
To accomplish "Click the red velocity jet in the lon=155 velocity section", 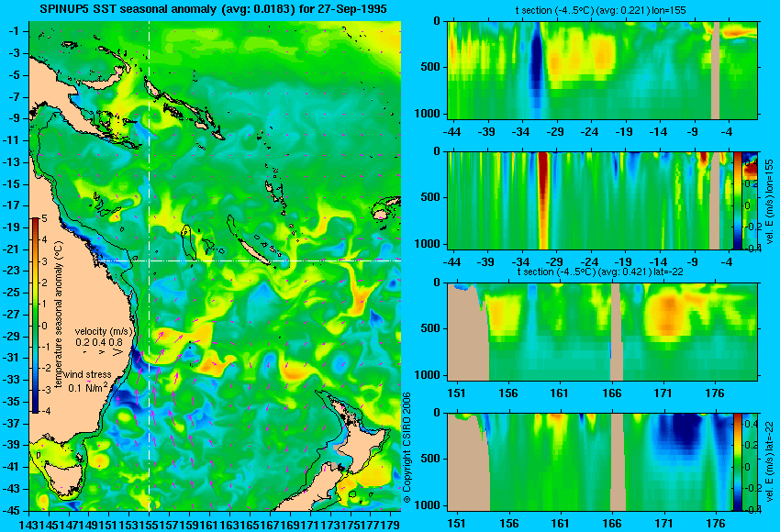I will 542,199.
